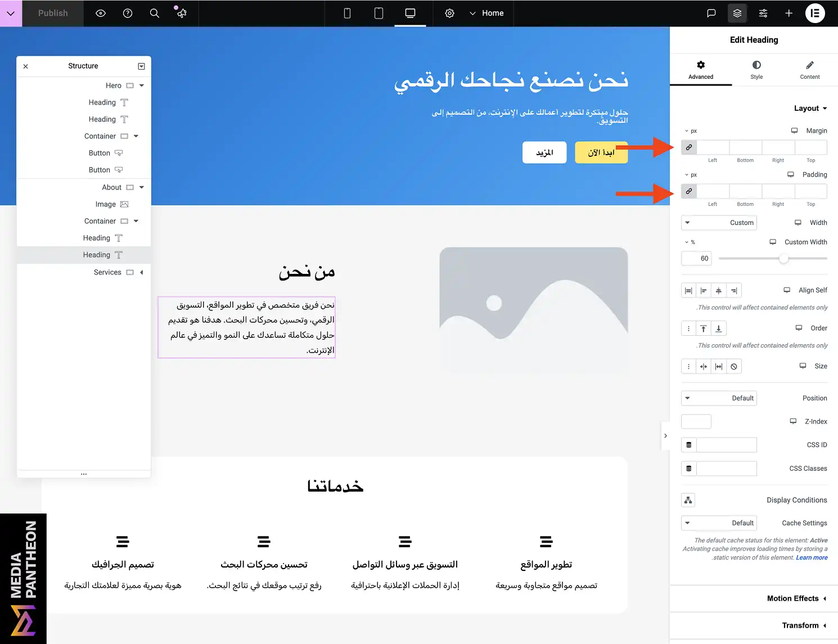The height and width of the screenshot is (644, 838).
Task: Expand the Motion Effects section
Action: click(x=754, y=598)
